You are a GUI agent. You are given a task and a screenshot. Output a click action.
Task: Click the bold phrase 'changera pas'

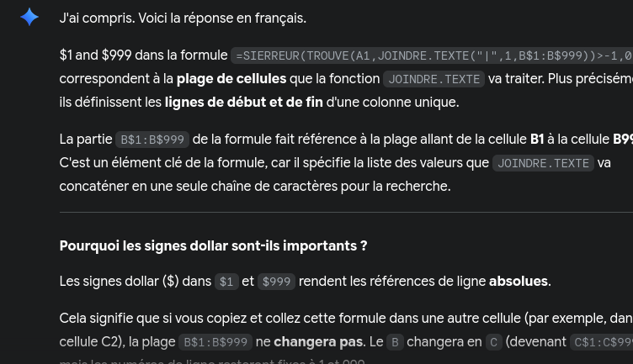coord(318,342)
